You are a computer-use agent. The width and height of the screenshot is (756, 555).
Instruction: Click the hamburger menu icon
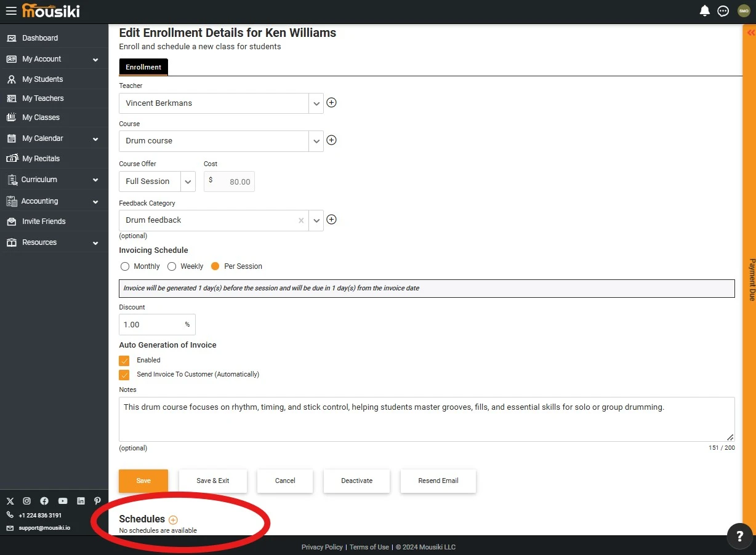(x=11, y=11)
